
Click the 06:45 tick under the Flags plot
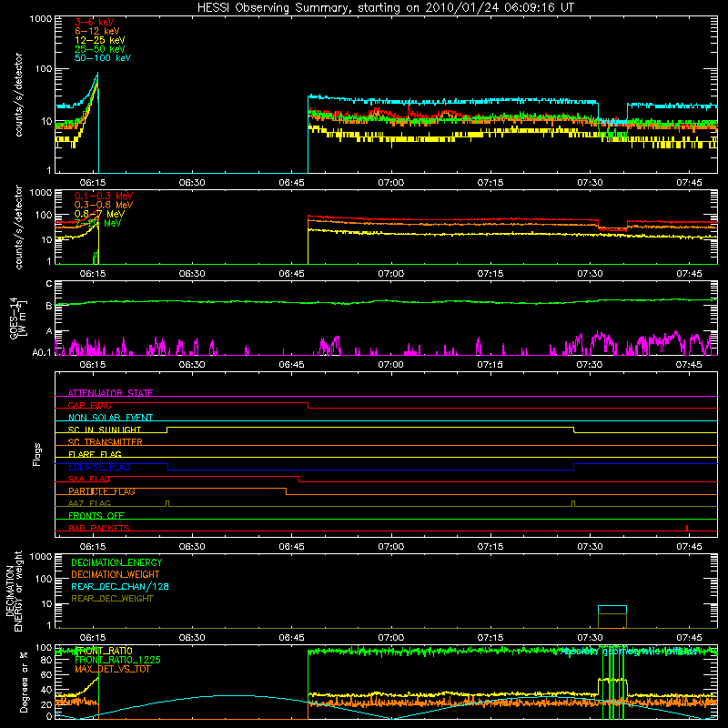pyautogui.click(x=291, y=547)
